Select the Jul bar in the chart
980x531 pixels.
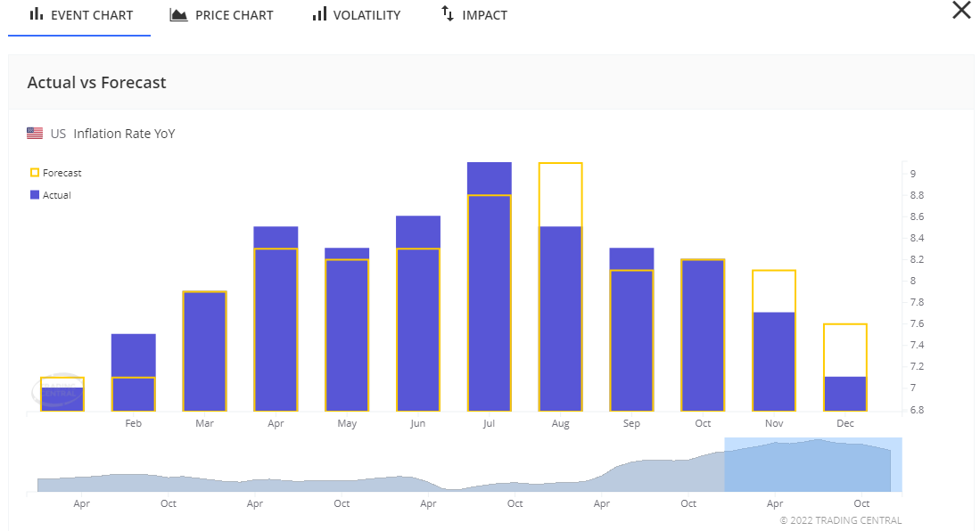[x=490, y=287]
